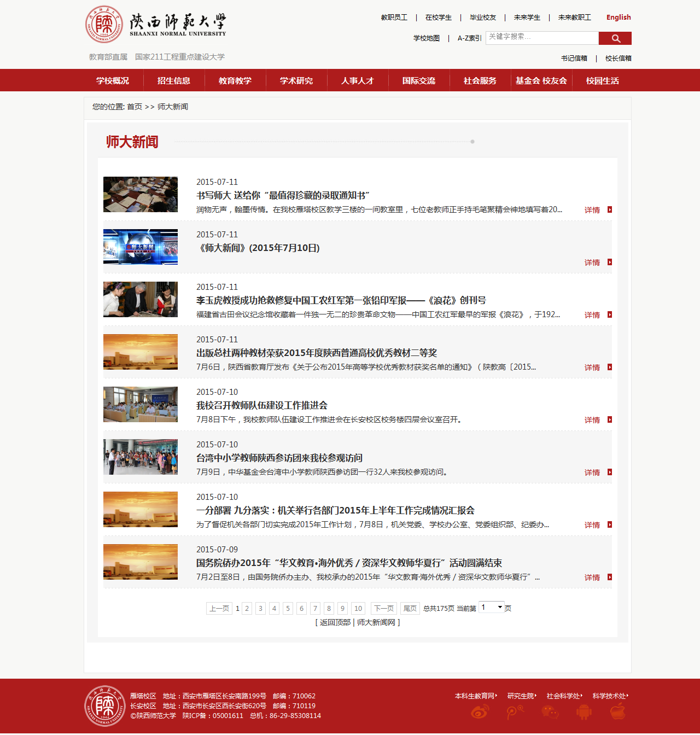This screenshot has height=735, width=700.
Task: Jump to page 5 in pagination
Action: coord(288,609)
